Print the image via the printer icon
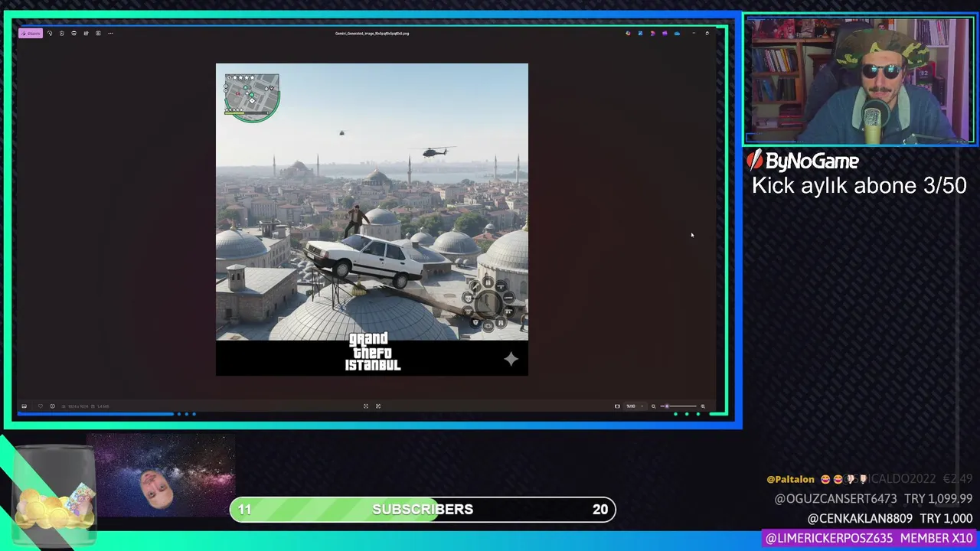 (x=74, y=33)
